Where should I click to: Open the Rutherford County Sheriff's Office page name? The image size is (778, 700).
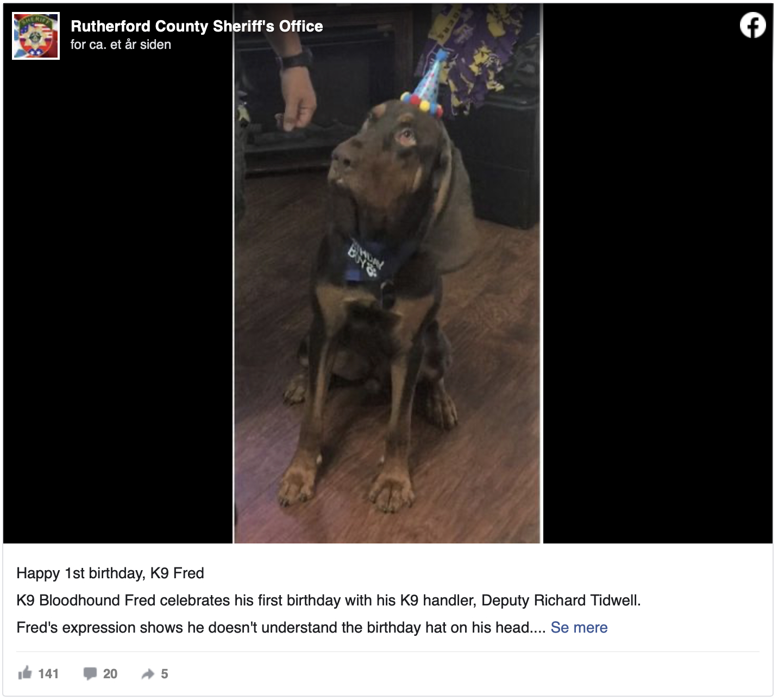click(x=197, y=26)
